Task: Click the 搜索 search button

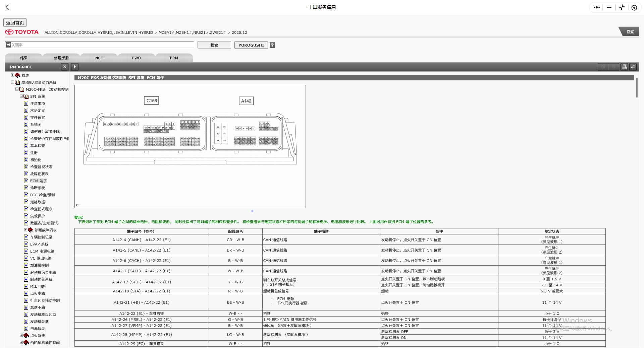Action: point(214,45)
